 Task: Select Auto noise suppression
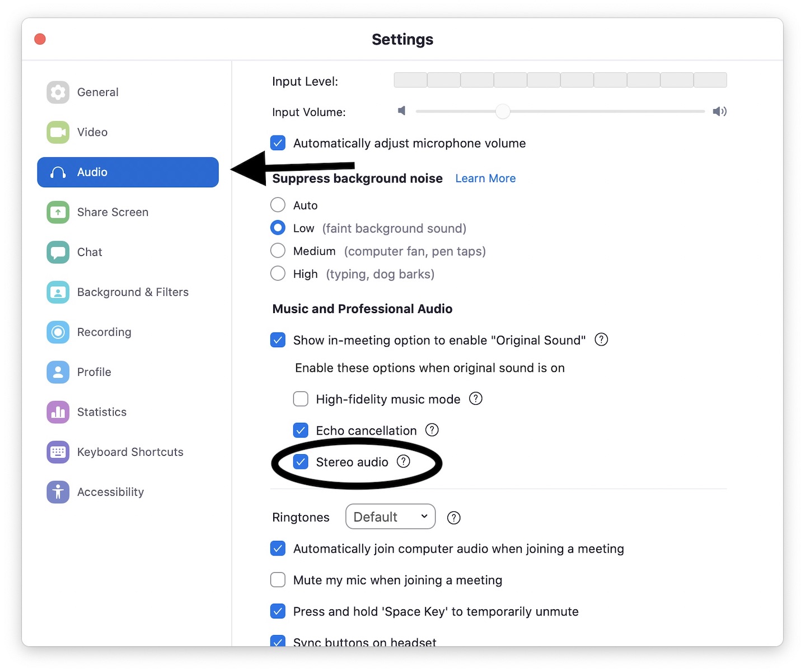click(x=278, y=205)
